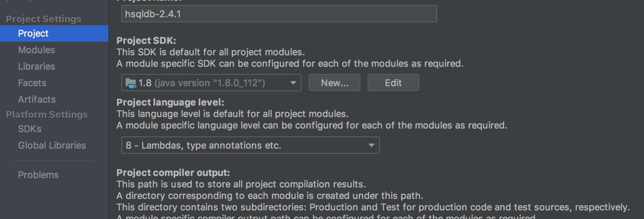644x219 pixels.
Task: Open the Artifacts settings
Action: coord(37,99)
